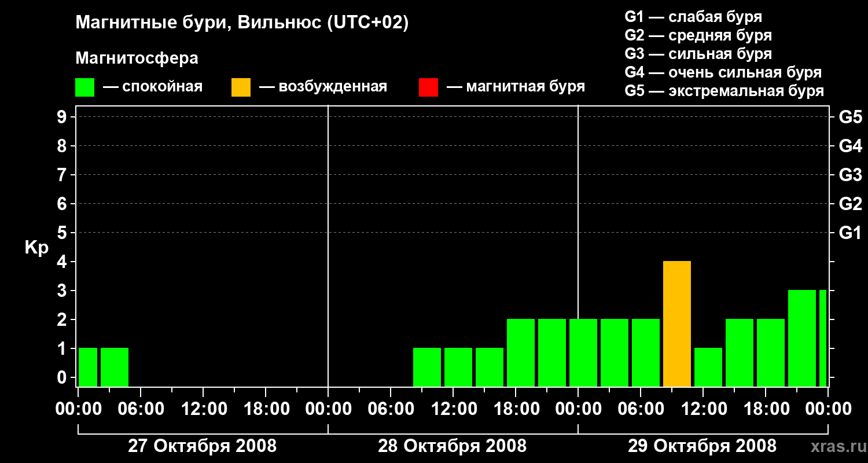Screen dimensions: 868x463
Task: Click the '— возбужденная' legend label
Action: 323,87
